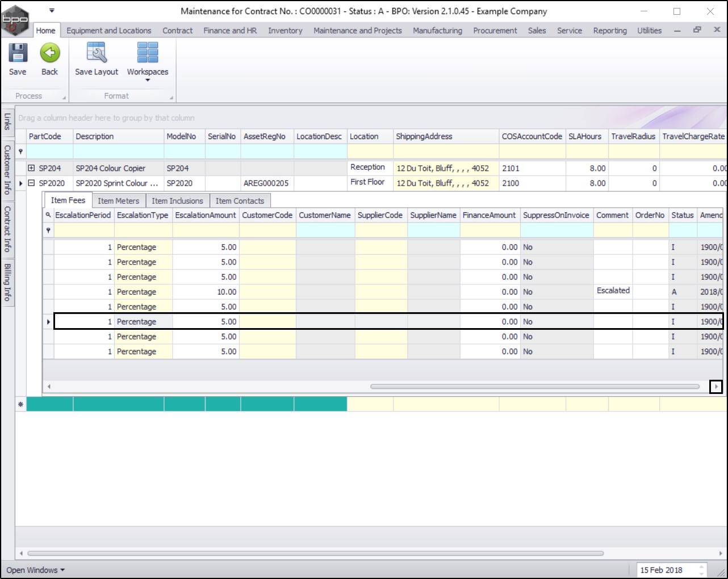728x579 pixels.
Task: Collapse the SP2020 row
Action: 32,183
